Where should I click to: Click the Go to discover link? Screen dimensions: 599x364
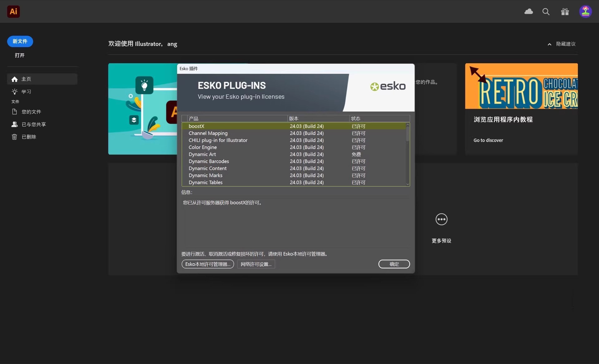click(x=488, y=140)
